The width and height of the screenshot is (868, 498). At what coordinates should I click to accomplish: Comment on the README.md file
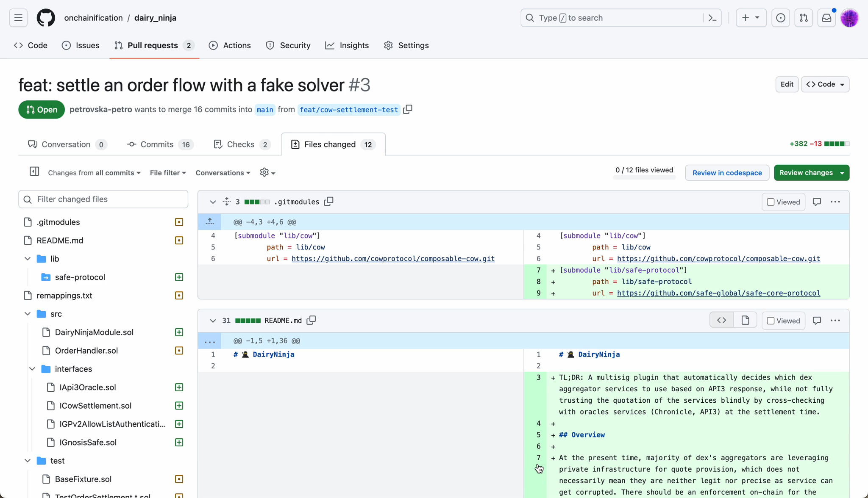[817, 321]
